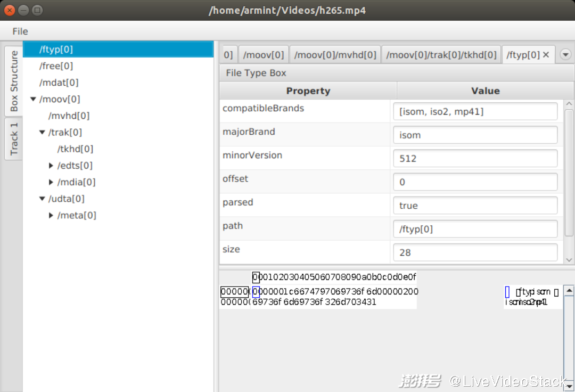Select the /tkhd[0] tree node
The height and width of the screenshot is (392, 575).
[75, 149]
